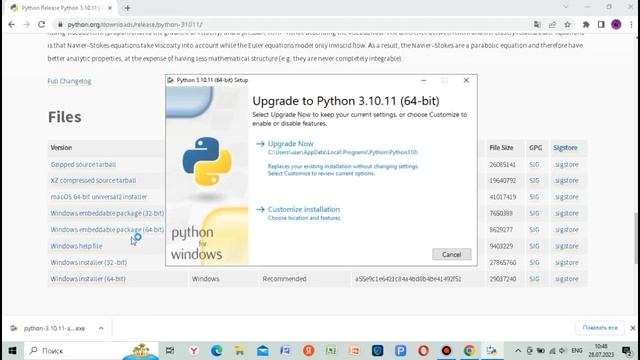Reload the python.org page
Screen dimensions: 640x360
[42, 24]
